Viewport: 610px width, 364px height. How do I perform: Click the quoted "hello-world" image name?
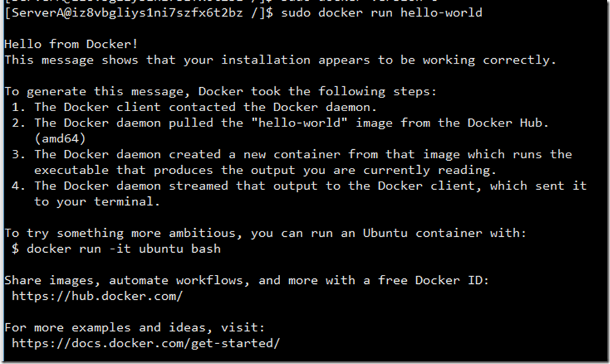[299, 123]
